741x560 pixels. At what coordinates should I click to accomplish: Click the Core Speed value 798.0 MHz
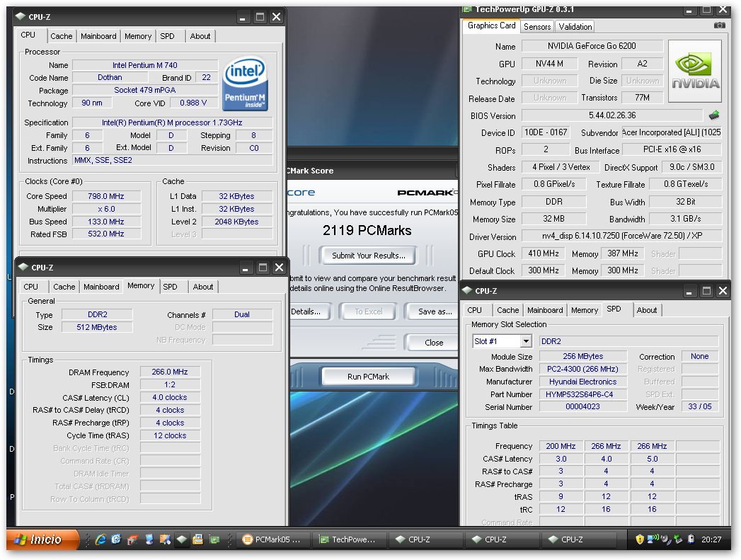pos(106,196)
